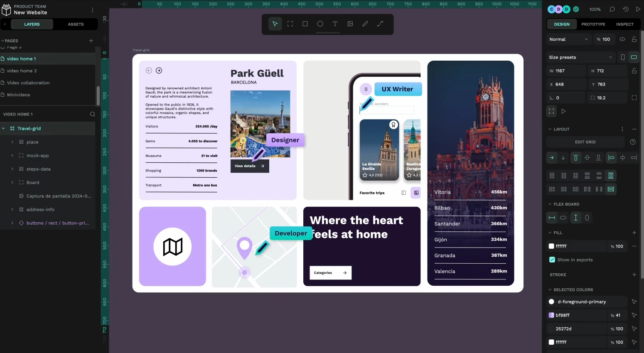Select the Board frame tool
This screenshot has width=644, height=353.
point(290,24)
